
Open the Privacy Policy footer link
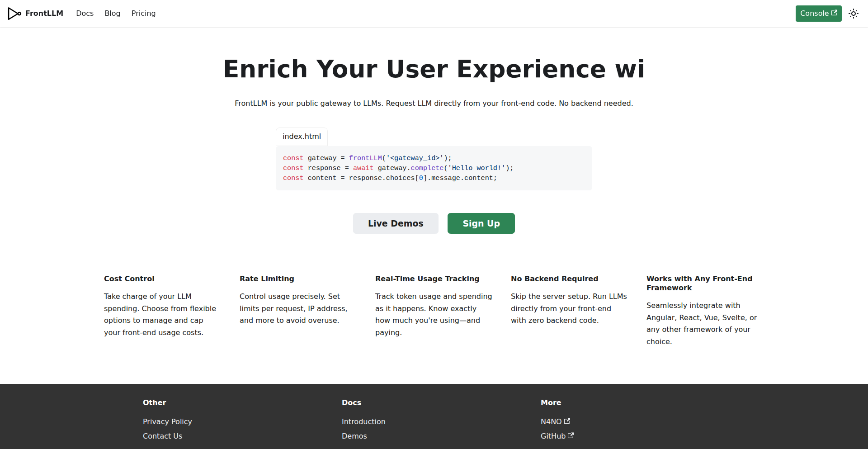click(x=167, y=421)
